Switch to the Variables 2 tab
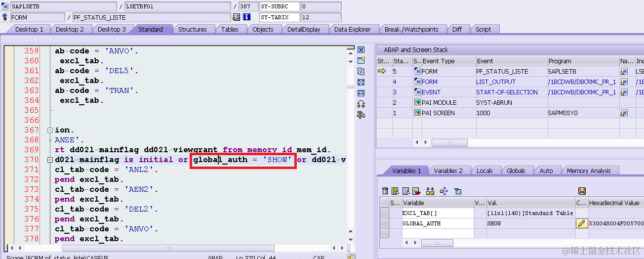Viewport: 644px width, 259px height. coord(448,171)
